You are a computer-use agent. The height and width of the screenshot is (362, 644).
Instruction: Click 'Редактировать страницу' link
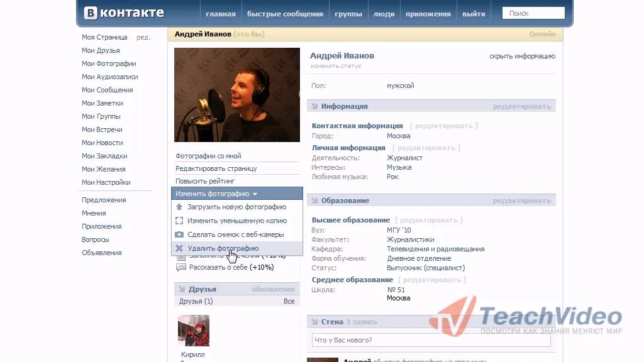(216, 168)
